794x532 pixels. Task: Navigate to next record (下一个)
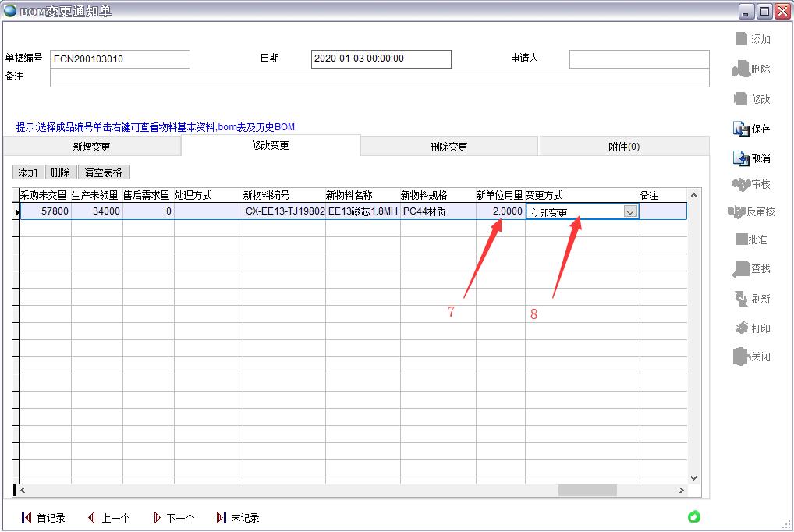pos(157,518)
